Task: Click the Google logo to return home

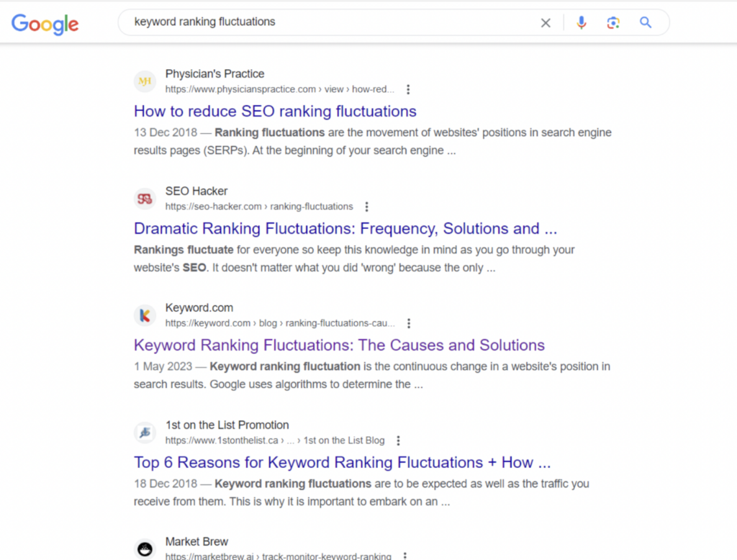Action: 45,24
